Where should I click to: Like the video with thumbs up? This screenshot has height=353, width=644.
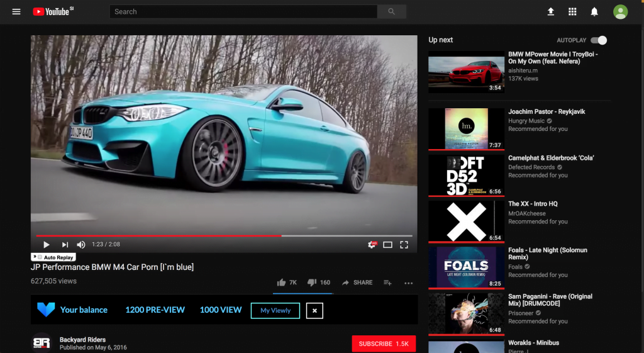point(282,283)
